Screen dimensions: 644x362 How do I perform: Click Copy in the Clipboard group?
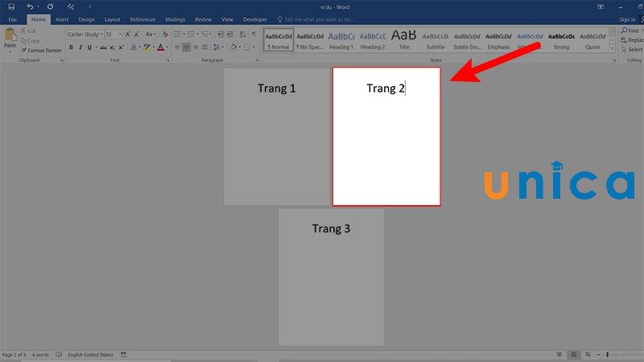30,41
